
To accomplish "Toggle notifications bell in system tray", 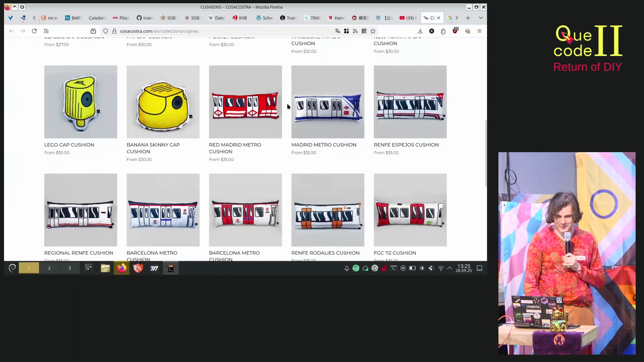I will pyautogui.click(x=346, y=268).
